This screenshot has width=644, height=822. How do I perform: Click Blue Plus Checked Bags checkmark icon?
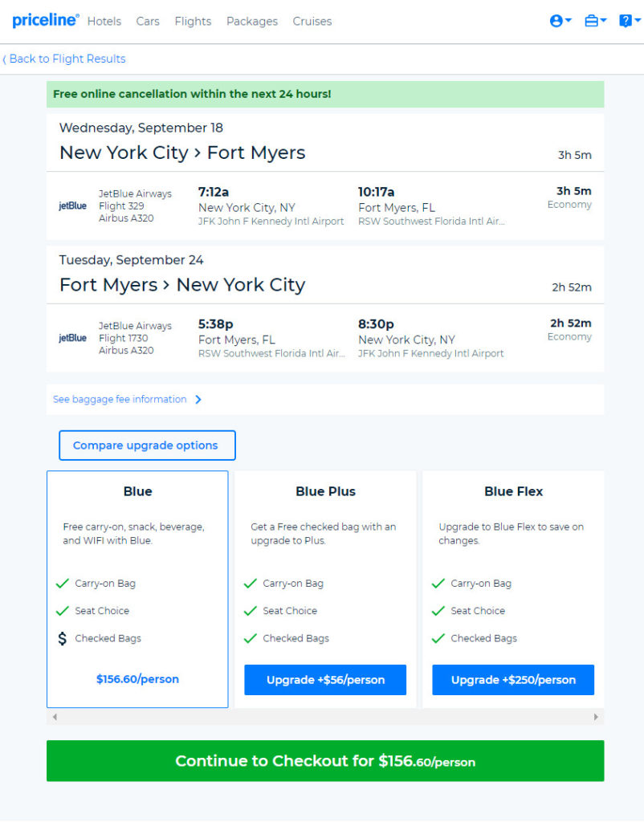click(251, 638)
